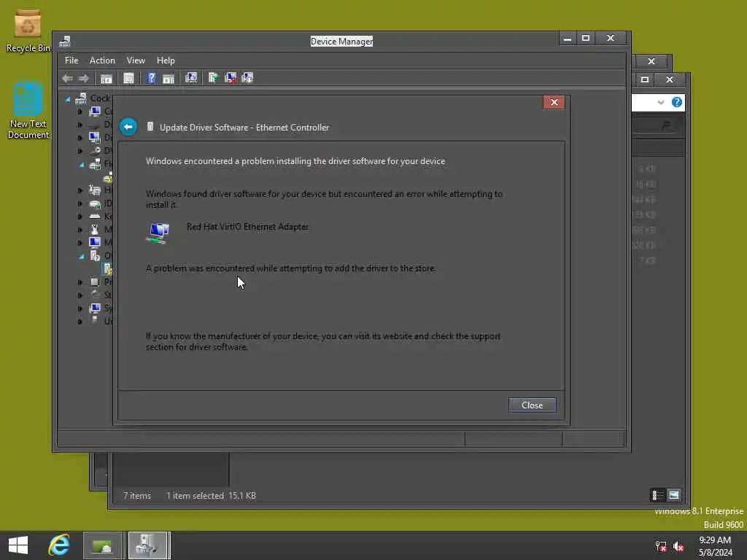Select the Processors category icon in device tree

pyautogui.click(x=95, y=282)
